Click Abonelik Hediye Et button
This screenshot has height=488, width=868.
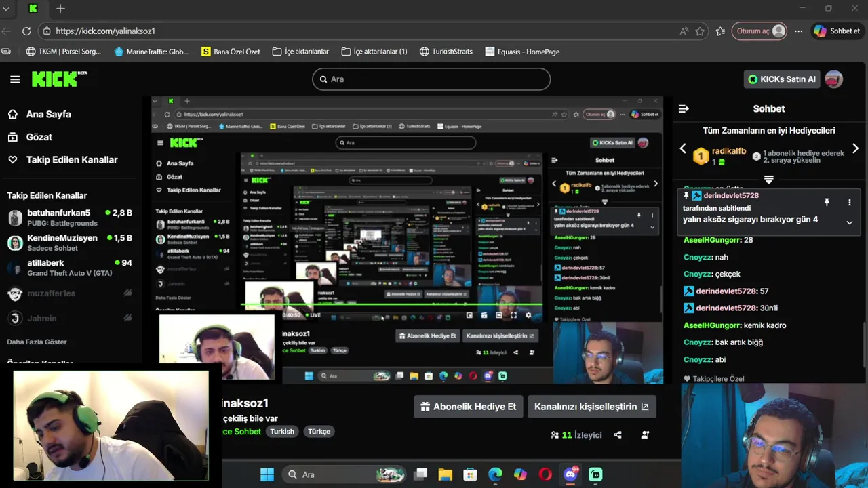(468, 407)
